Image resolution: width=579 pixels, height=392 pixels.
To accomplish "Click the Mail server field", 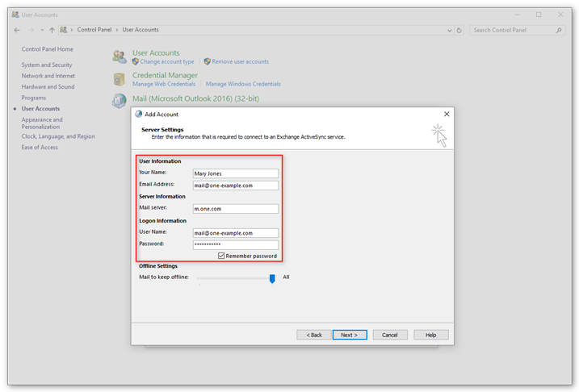I will (236, 209).
